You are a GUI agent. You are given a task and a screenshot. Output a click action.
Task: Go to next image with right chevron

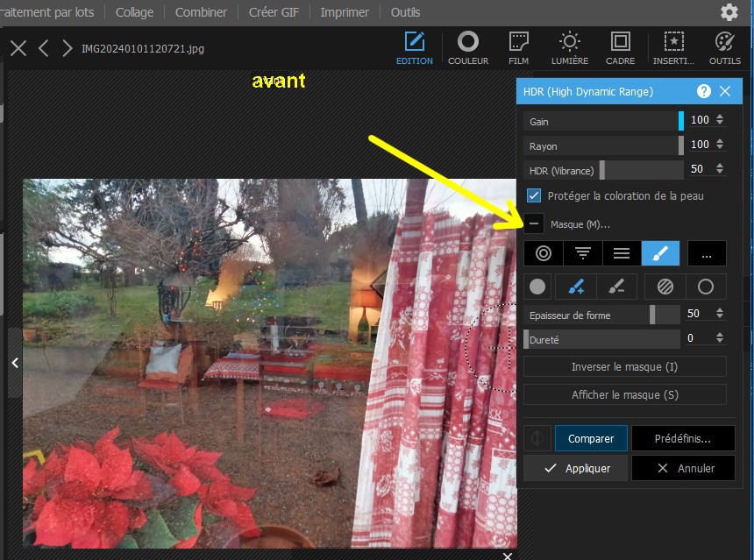tap(68, 48)
